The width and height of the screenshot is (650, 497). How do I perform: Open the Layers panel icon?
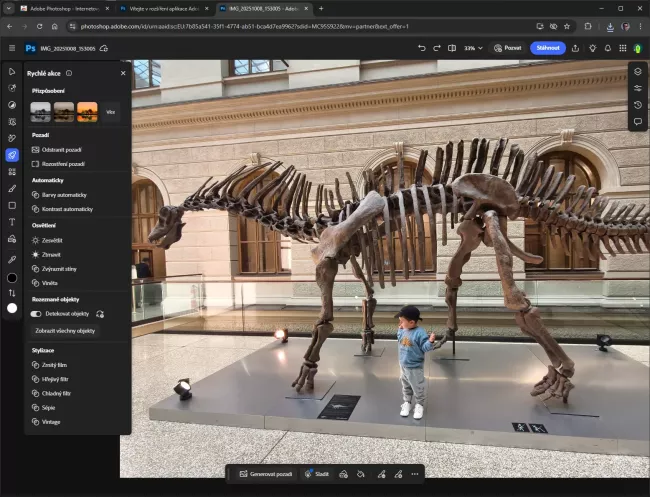coord(637,71)
